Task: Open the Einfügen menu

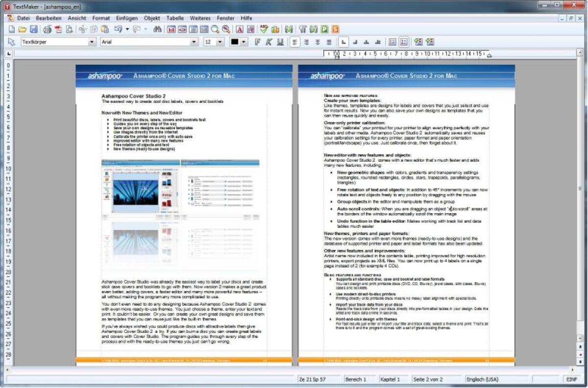Action: pyautogui.click(x=127, y=18)
